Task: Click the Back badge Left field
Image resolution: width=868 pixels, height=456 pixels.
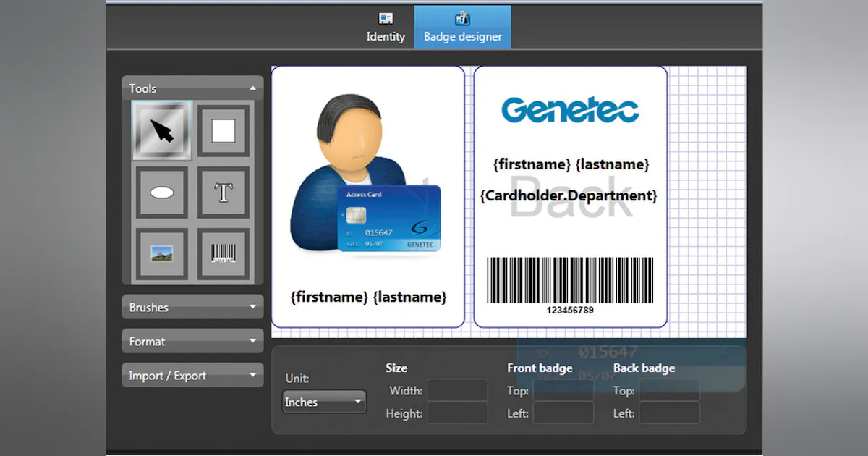Action: pos(669,413)
